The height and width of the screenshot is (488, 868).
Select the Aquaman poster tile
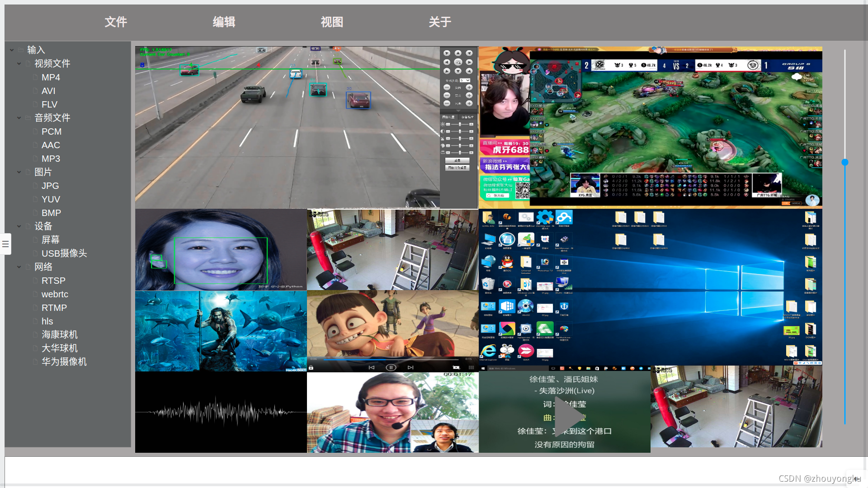(221, 331)
